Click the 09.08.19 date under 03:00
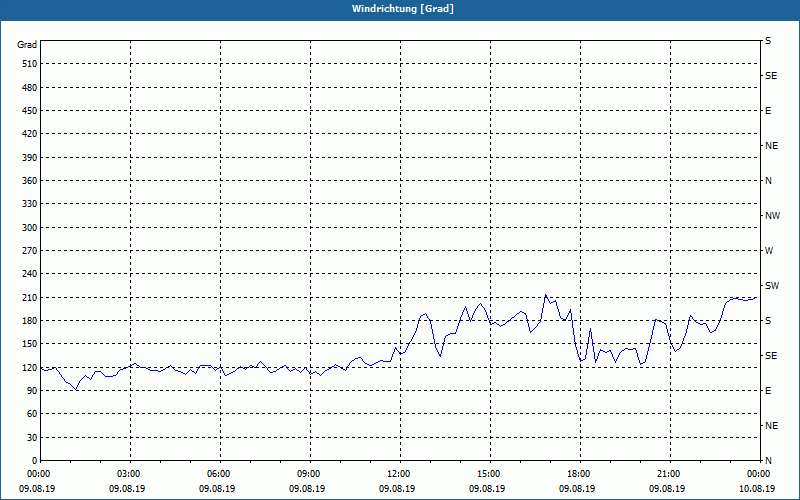The image size is (800, 500). click(127, 489)
